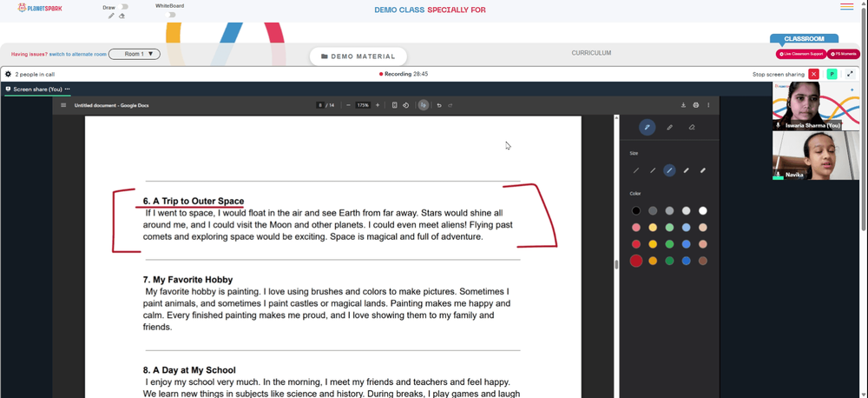Image resolution: width=868 pixels, height=398 pixels.
Task: Select the dark red pen color
Action: (636, 261)
